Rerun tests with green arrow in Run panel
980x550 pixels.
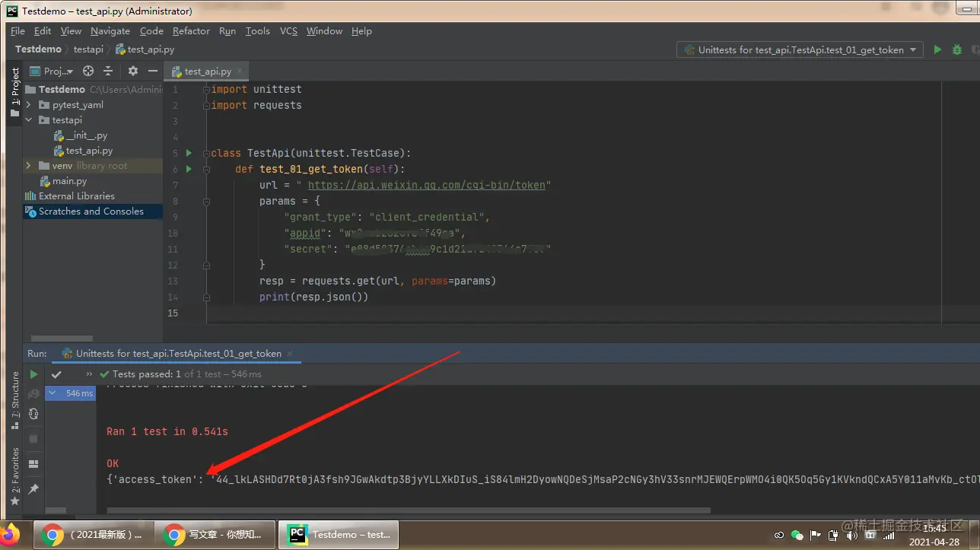click(x=33, y=374)
